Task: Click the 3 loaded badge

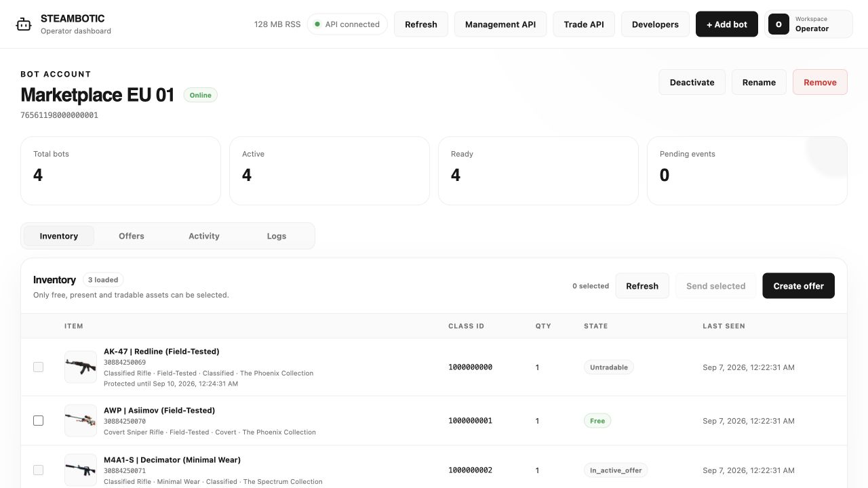Action: [x=103, y=280]
